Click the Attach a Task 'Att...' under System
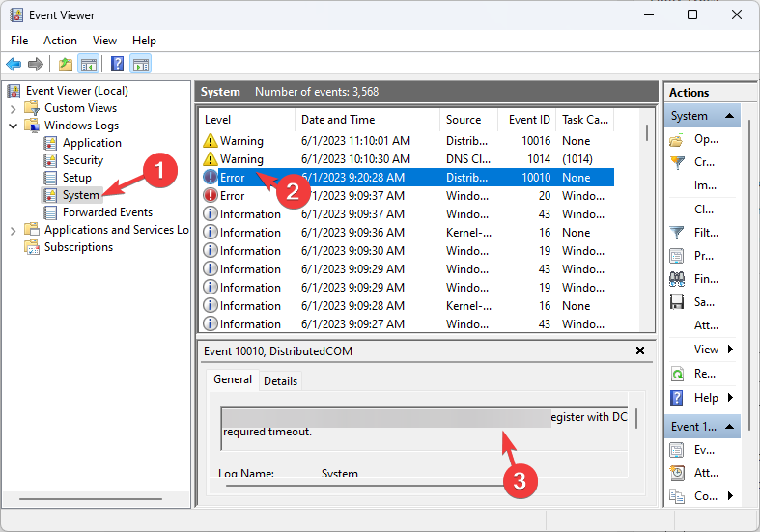Viewport: 760px width, 532px height. [x=706, y=325]
